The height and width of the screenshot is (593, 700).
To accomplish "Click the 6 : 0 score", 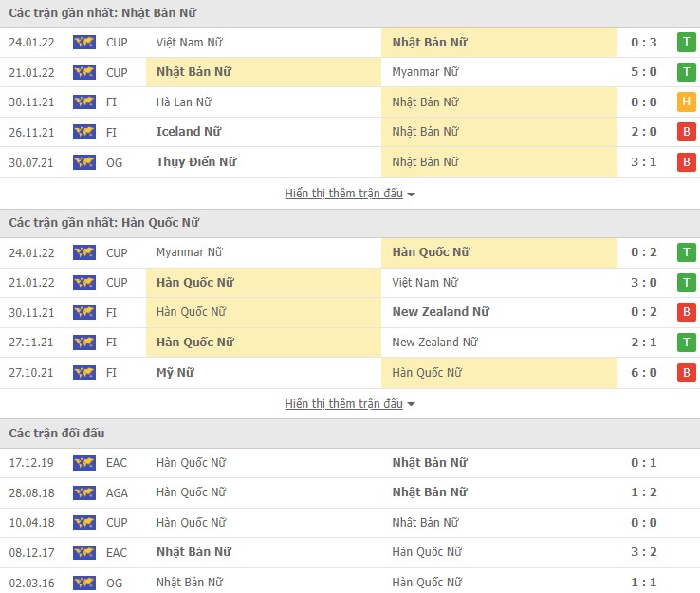I will click(x=643, y=373).
